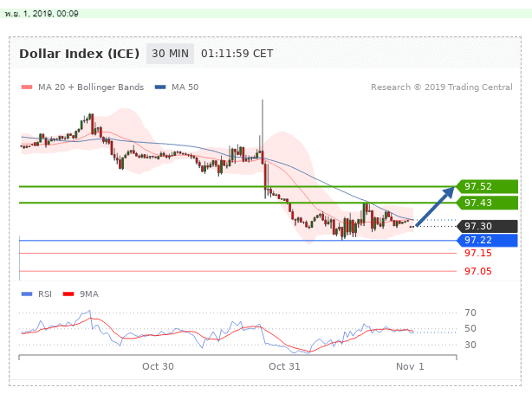532x394 pixels.
Task: Click the MA 50 legend label
Action: [185, 87]
